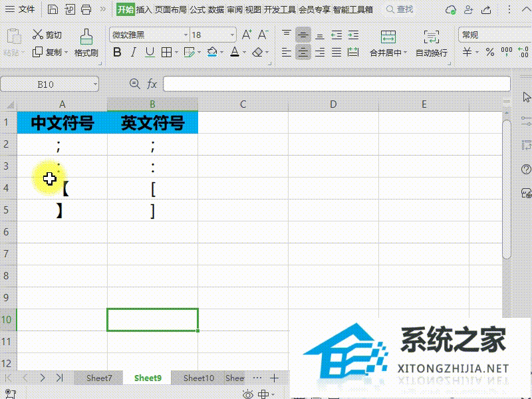Open the borders dropdown arrow
The image size is (532, 399).
177,53
